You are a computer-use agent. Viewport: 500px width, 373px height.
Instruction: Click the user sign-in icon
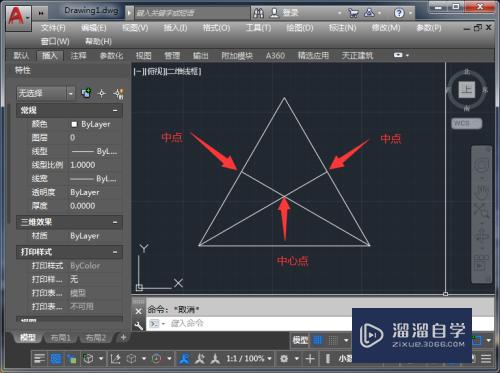(274, 13)
